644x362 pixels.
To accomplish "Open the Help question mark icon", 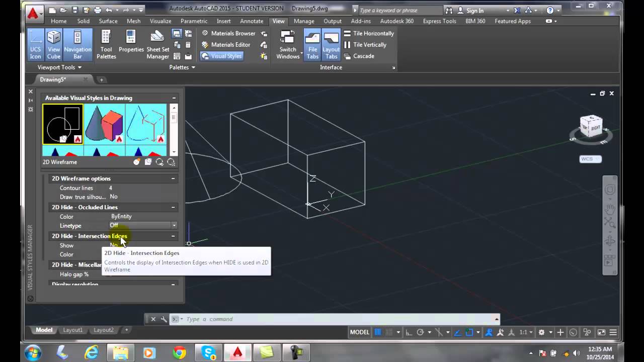I will click(x=550, y=10).
